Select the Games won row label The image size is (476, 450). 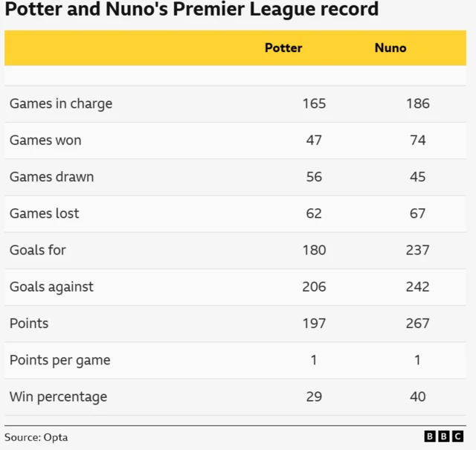click(x=45, y=140)
